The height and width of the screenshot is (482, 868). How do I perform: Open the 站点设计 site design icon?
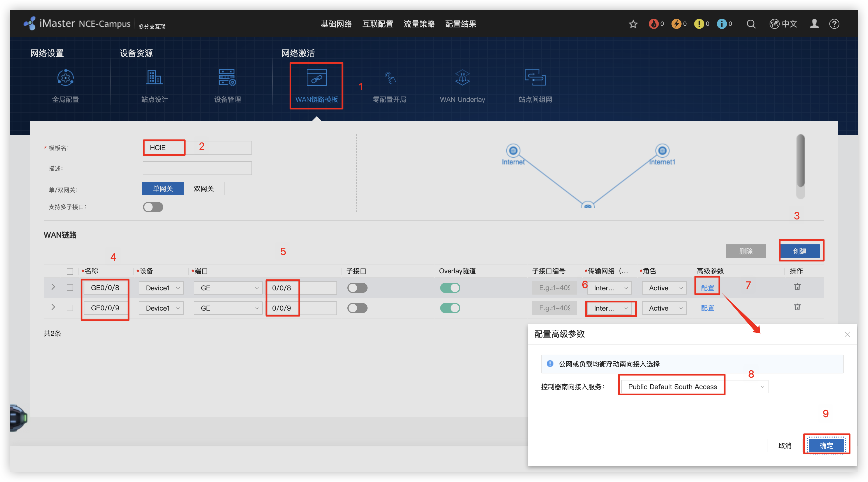pyautogui.click(x=154, y=78)
